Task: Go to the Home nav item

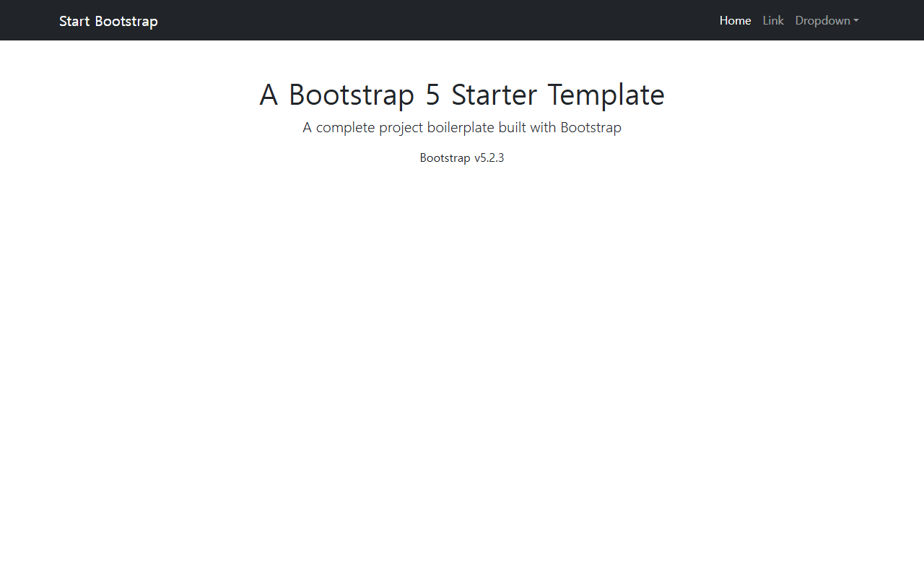Action: [735, 20]
